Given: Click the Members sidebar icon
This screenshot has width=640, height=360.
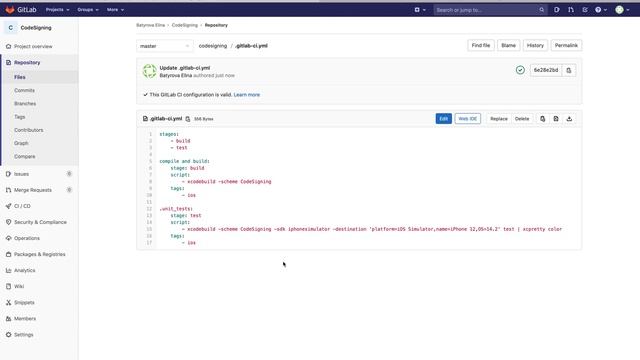Looking at the screenshot, I should 8,318.
